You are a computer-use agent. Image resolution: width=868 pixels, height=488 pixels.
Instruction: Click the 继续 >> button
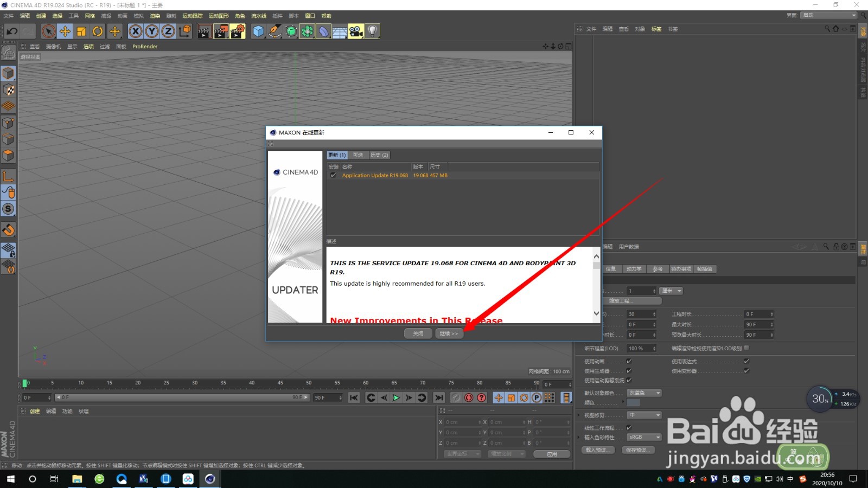[449, 333]
